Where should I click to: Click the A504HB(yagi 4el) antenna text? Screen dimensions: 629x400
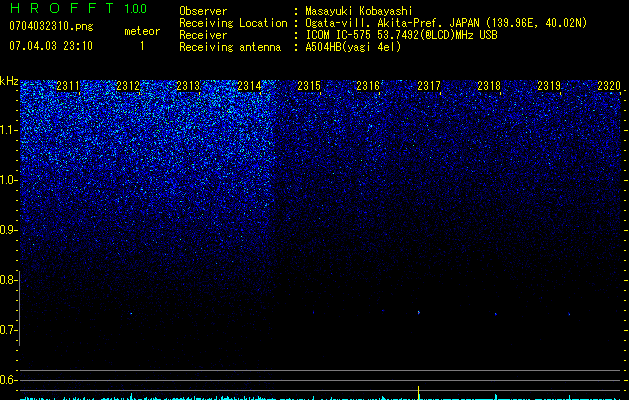353,47
